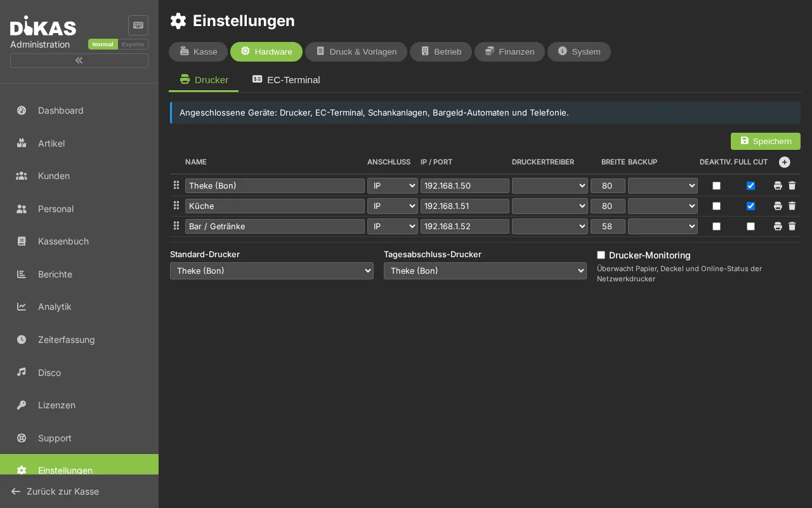Open Anschluss dropdown for Bar / Getränke
Screen dimensions: 812x508
pyautogui.click(x=393, y=226)
